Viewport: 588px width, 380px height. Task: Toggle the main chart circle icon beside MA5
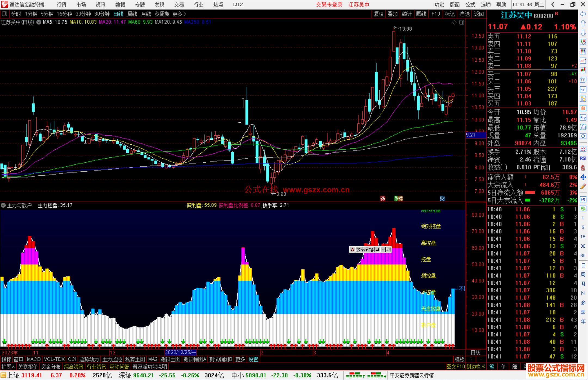point(39,22)
